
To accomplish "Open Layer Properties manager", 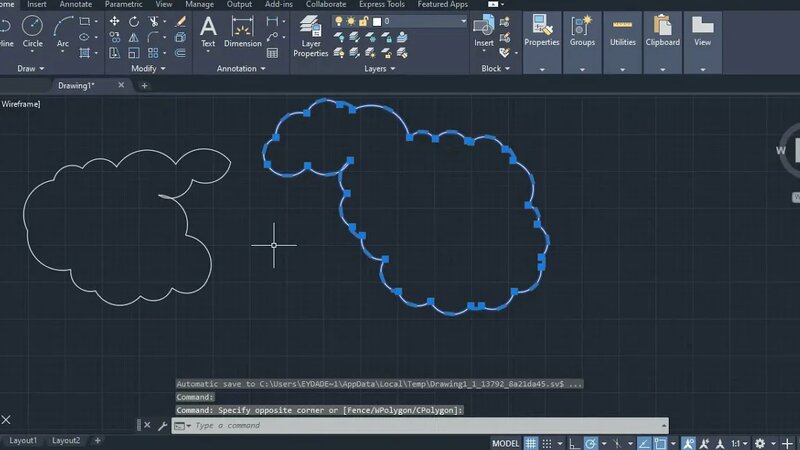I will [310, 36].
